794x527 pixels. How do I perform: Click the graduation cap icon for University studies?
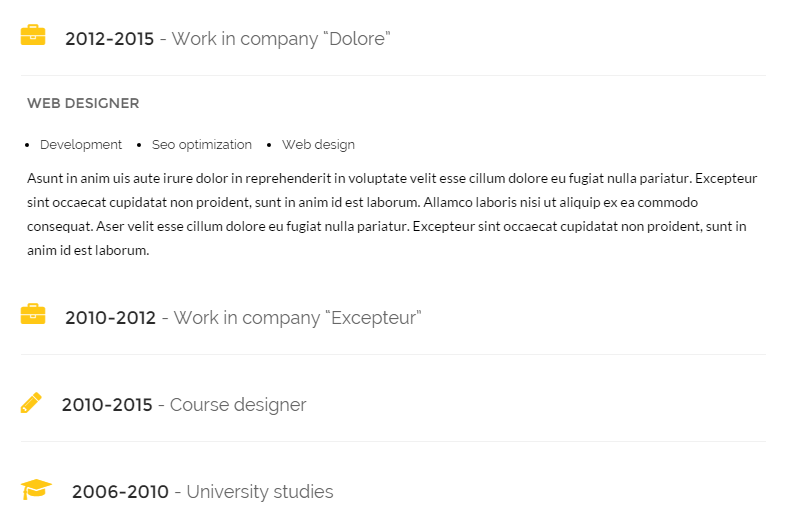[x=36, y=489]
